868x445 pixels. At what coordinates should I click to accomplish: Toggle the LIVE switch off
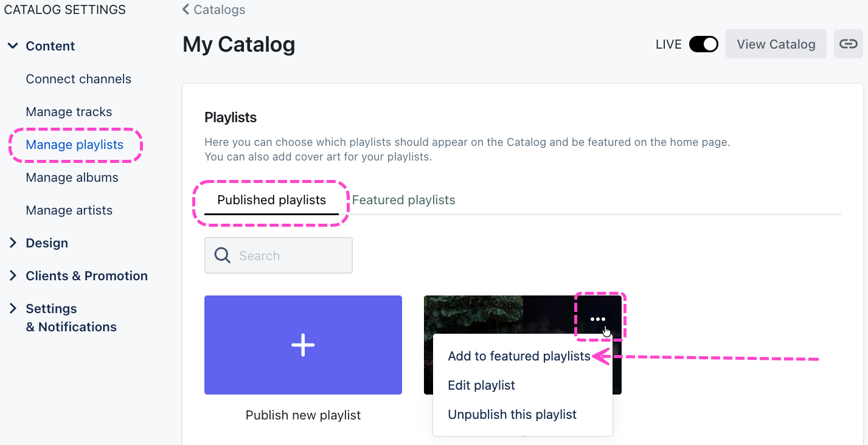click(703, 44)
